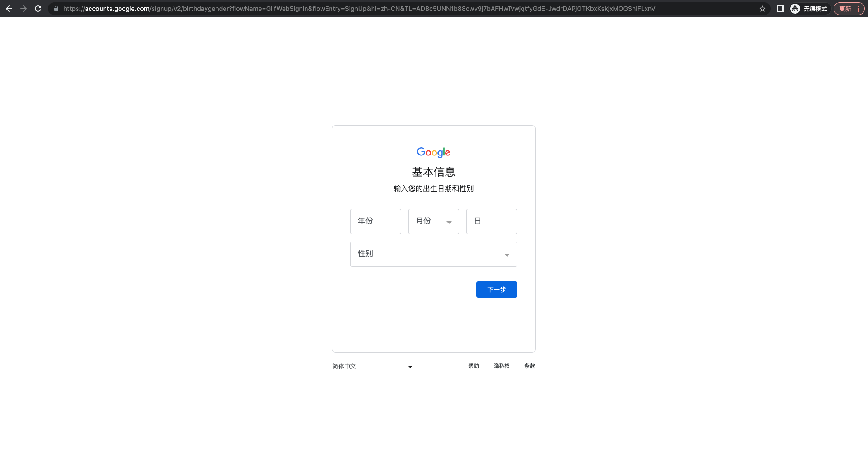The width and height of the screenshot is (868, 460).
Task: Click the browser forward arrow
Action: pos(24,9)
